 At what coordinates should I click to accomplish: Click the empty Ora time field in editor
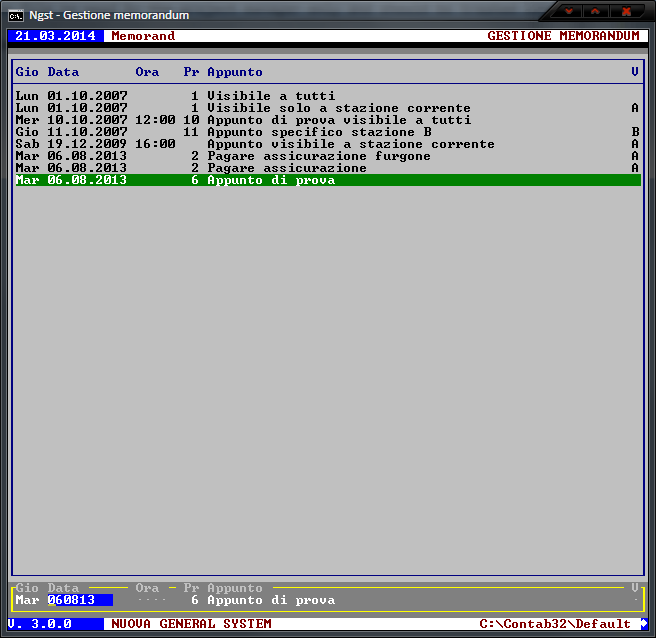[151, 600]
